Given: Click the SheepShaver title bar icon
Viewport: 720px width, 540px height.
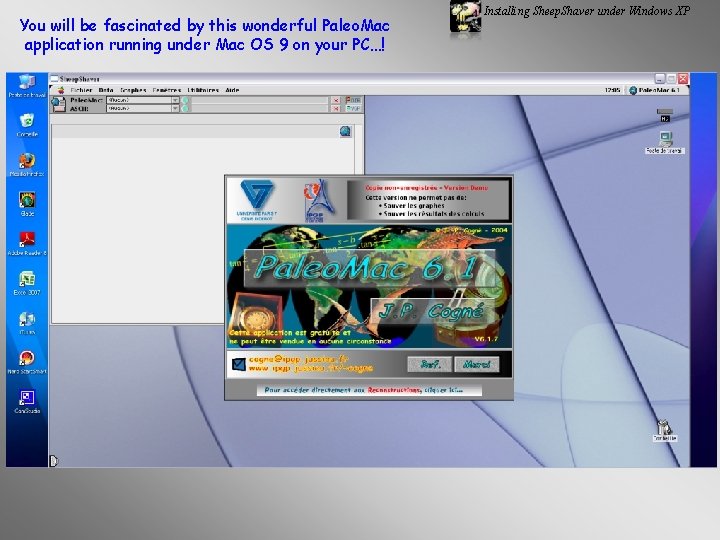Looking at the screenshot, I should 54,79.
